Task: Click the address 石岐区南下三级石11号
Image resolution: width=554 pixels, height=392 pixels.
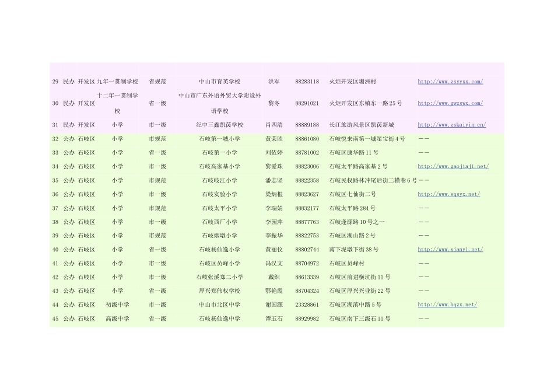Action: (360, 319)
